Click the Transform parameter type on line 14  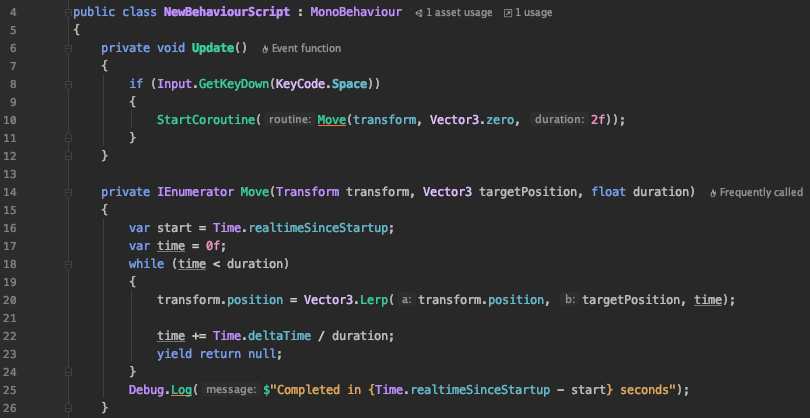(307, 192)
